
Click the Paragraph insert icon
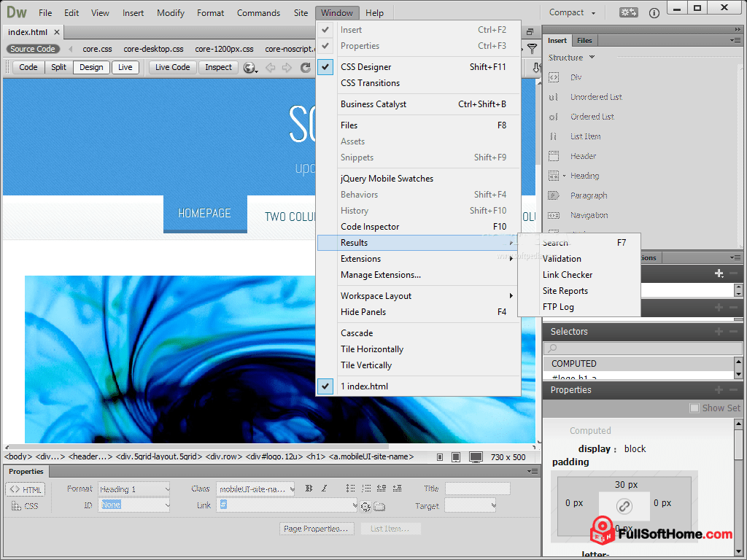pyautogui.click(x=554, y=195)
